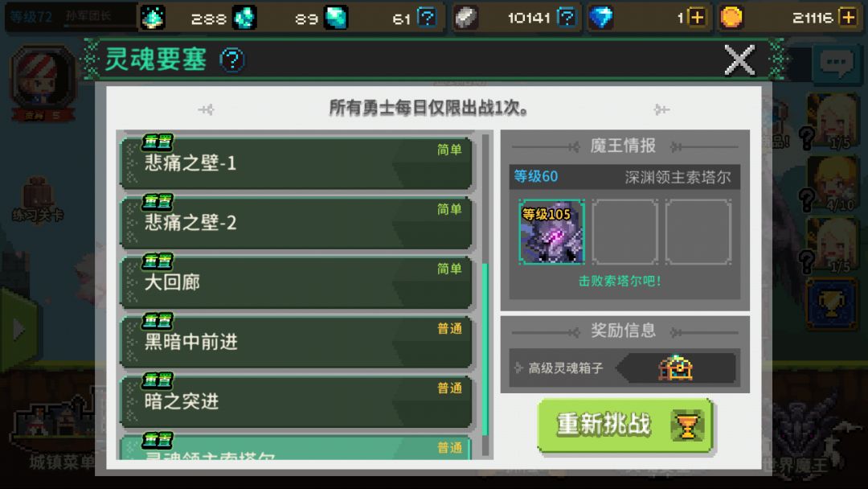
Task: Click the help icon beside 灵魂要塞 title
Action: (x=232, y=60)
